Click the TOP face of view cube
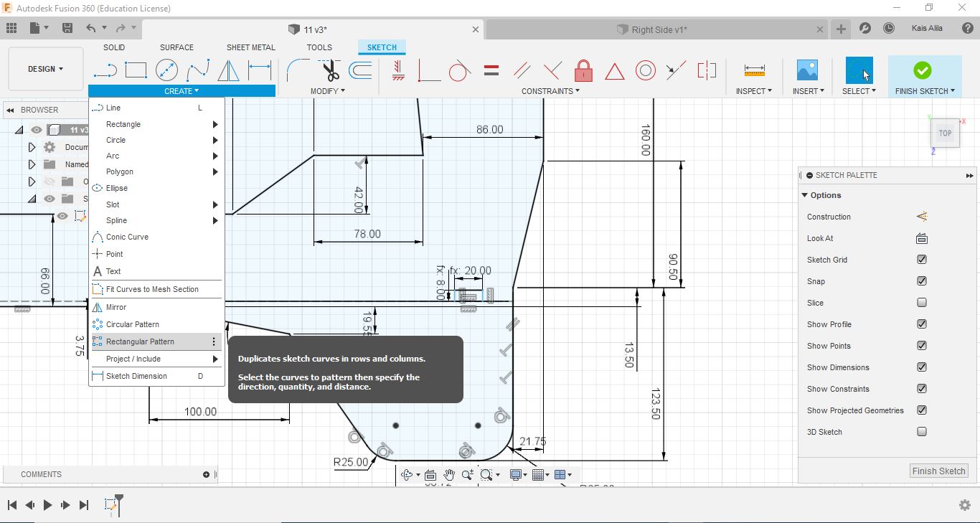This screenshot has height=523, width=980. click(x=945, y=133)
